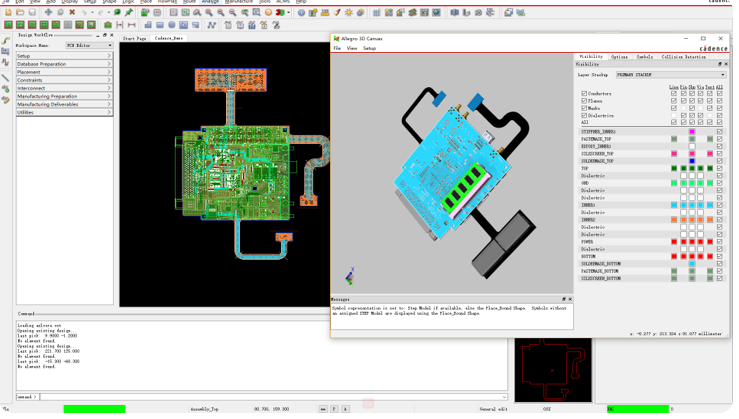Image resolution: width=739 pixels, height=419 pixels.
Task: Select the Move (four-arrow) tool
Action: pos(48,13)
